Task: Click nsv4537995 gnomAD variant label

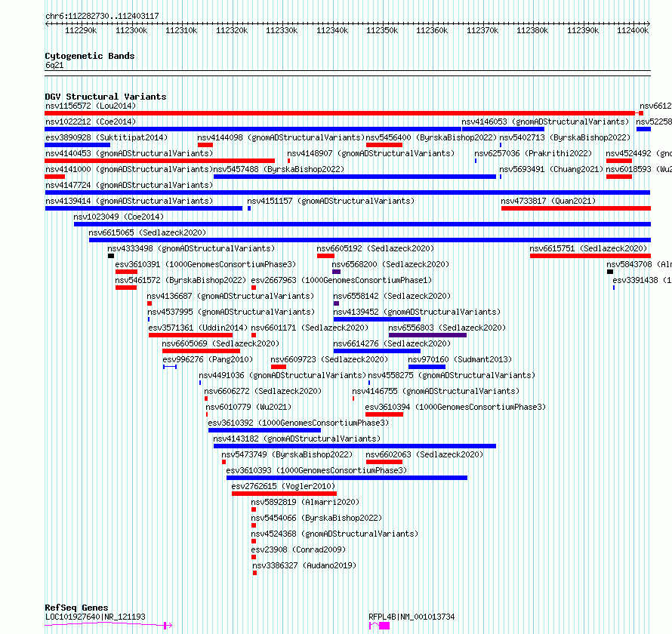Action: point(232,312)
